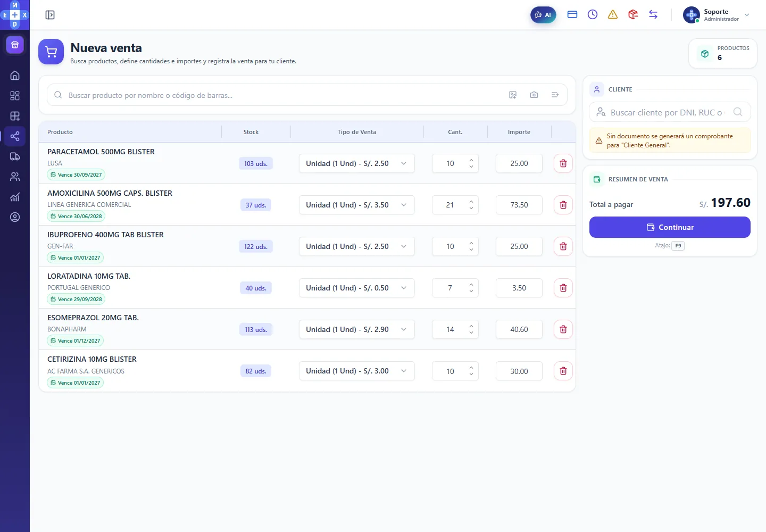Image resolution: width=766 pixels, height=532 pixels.
Task: Expand sale type dropdown for Ibuprofeno 400MG
Action: pyautogui.click(x=356, y=246)
